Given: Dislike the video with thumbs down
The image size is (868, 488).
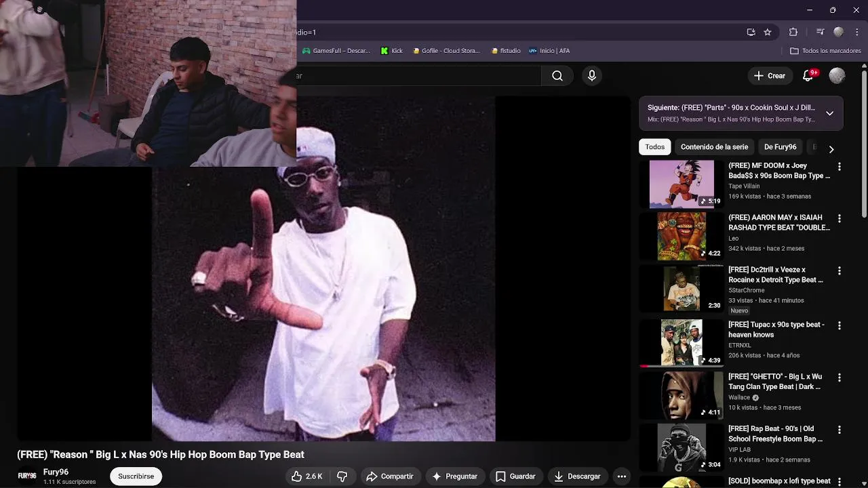Looking at the screenshot, I should (342, 476).
